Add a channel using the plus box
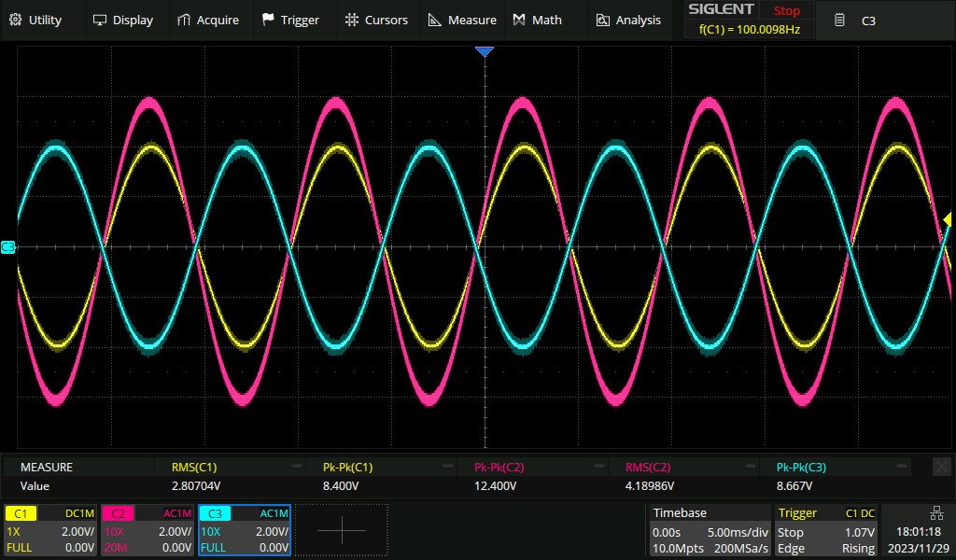Image resolution: width=956 pixels, height=560 pixels. (342, 530)
